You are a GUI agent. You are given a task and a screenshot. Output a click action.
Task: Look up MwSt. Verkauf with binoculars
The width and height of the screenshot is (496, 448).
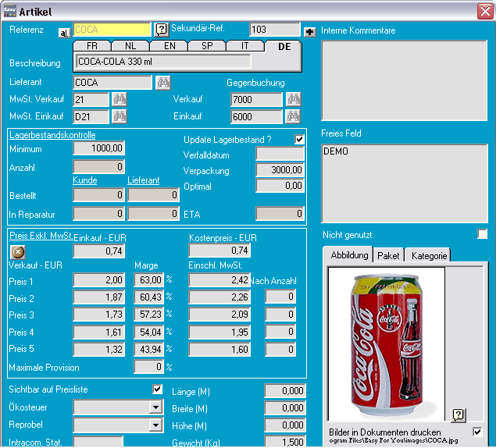120,100
